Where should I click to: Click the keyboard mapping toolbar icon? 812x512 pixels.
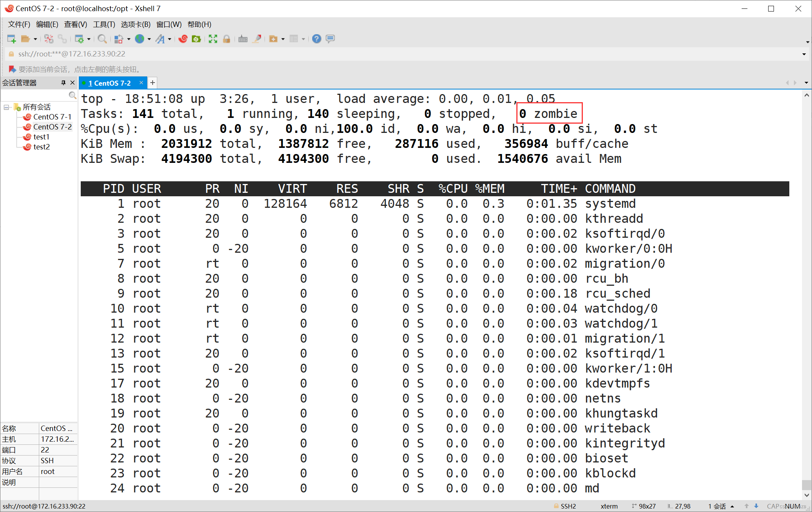pos(243,39)
